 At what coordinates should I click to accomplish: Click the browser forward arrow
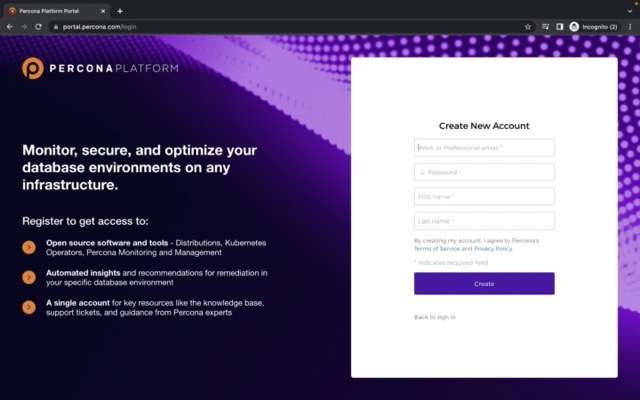click(24, 27)
